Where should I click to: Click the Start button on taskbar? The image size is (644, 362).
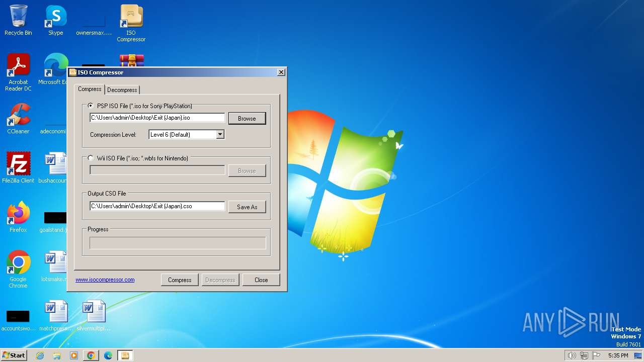[14, 355]
